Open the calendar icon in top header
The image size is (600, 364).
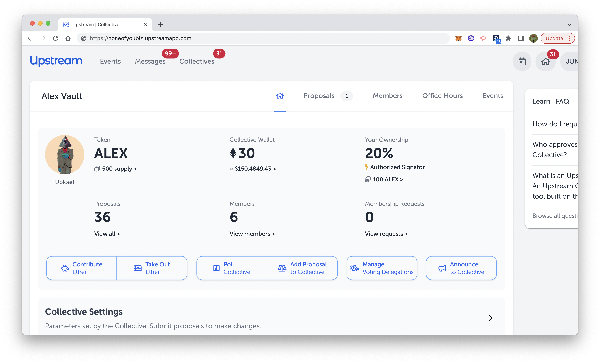522,61
